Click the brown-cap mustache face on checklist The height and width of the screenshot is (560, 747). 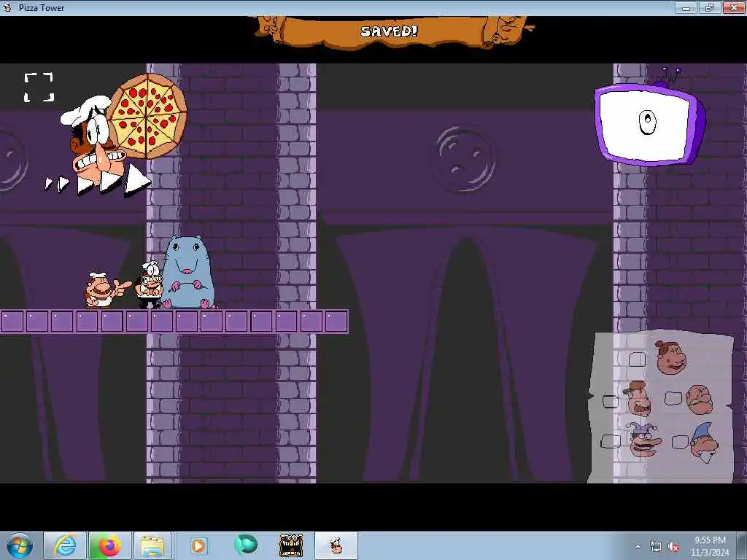[x=637, y=399]
